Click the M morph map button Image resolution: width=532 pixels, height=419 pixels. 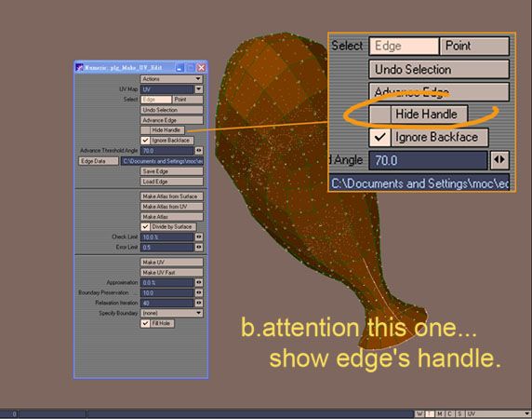coord(440,414)
